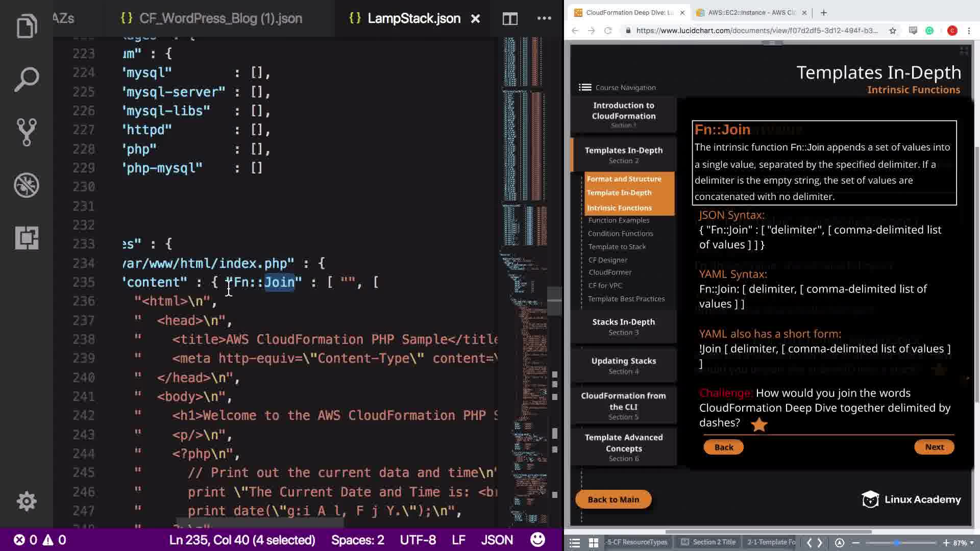Click the orange Next button

934,447
